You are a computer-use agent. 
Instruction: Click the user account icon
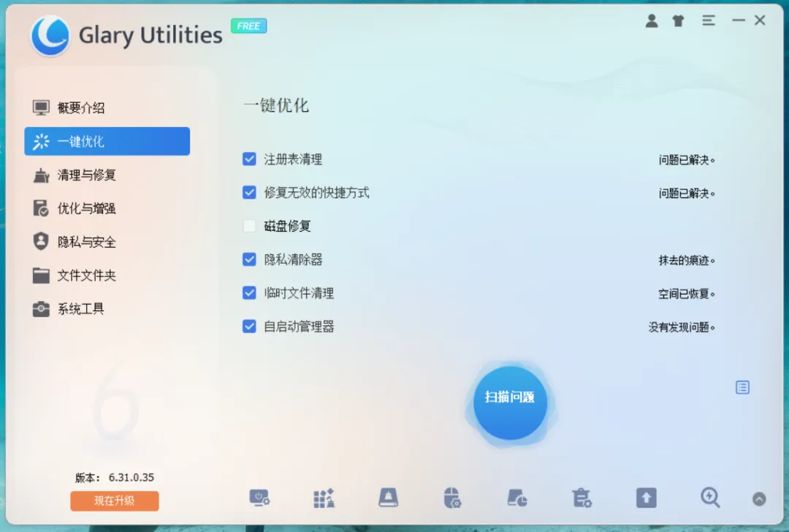point(652,20)
